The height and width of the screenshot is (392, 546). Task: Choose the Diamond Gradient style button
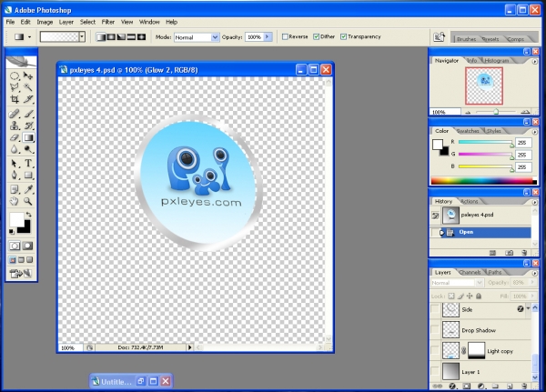[142, 37]
